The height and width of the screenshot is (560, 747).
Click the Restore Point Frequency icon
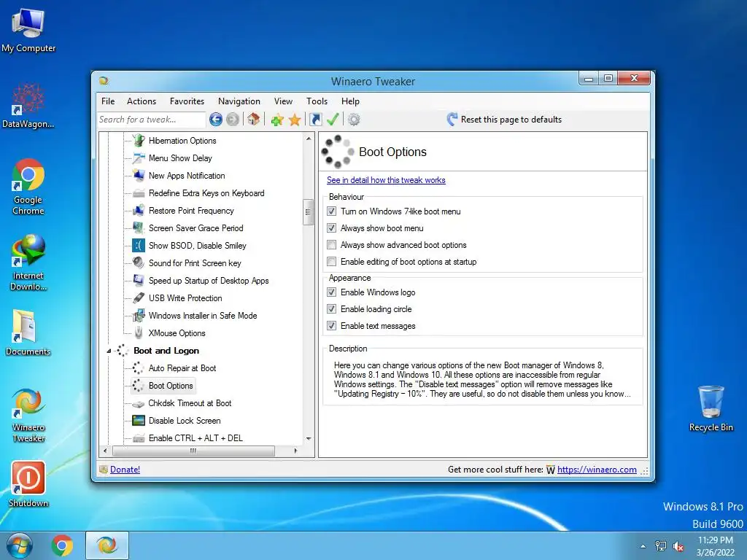[139, 211]
